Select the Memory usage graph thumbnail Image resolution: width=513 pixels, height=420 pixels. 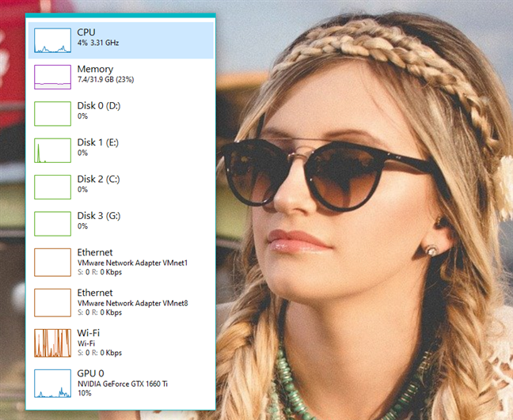(53, 77)
